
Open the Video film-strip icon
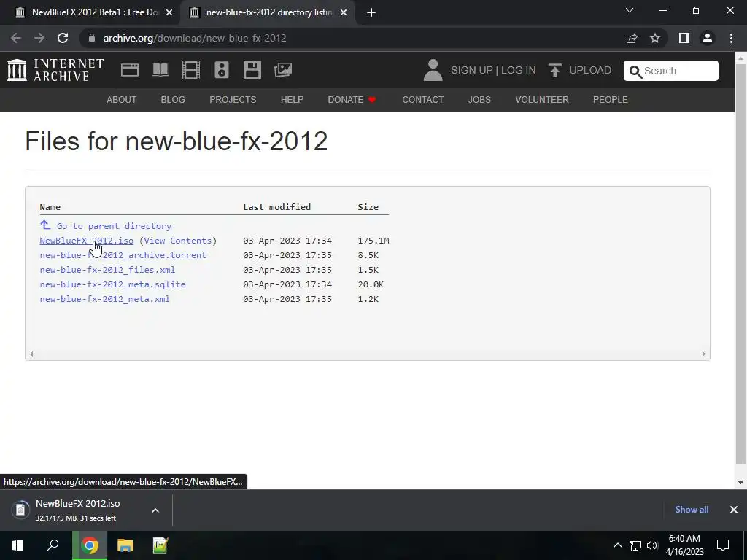191,70
